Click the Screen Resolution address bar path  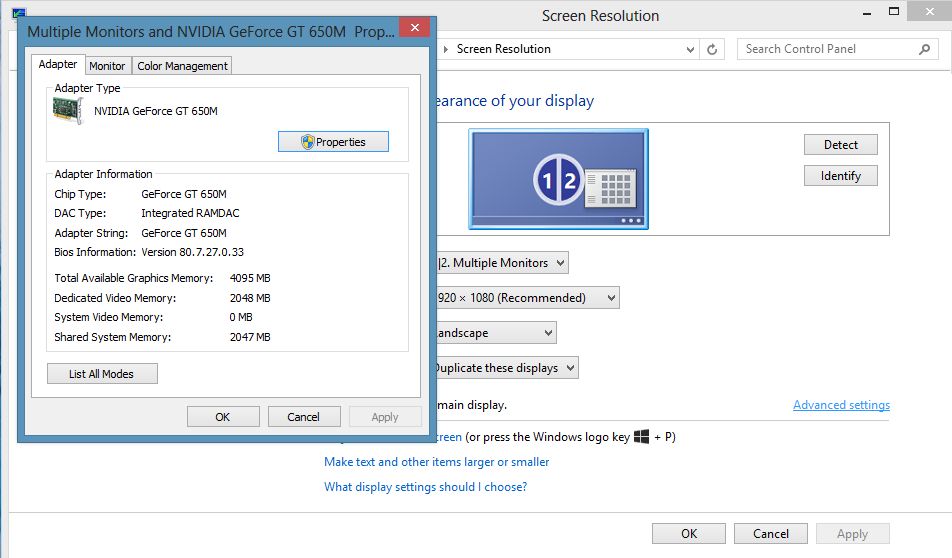pos(503,49)
